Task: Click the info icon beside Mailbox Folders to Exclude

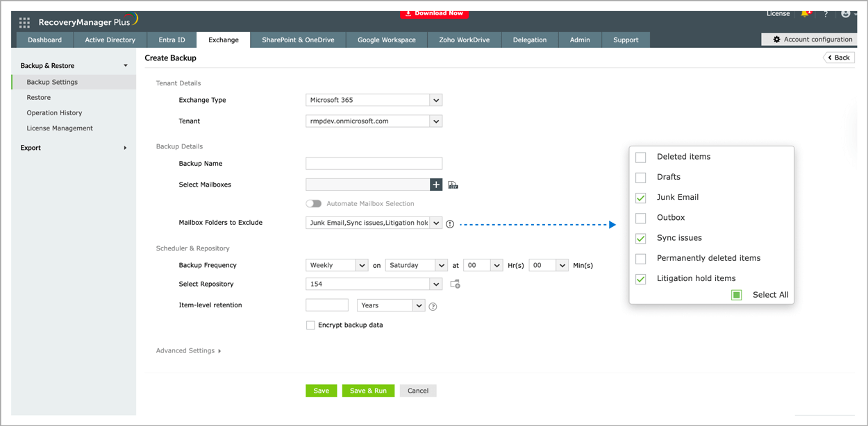Action: coord(450,224)
